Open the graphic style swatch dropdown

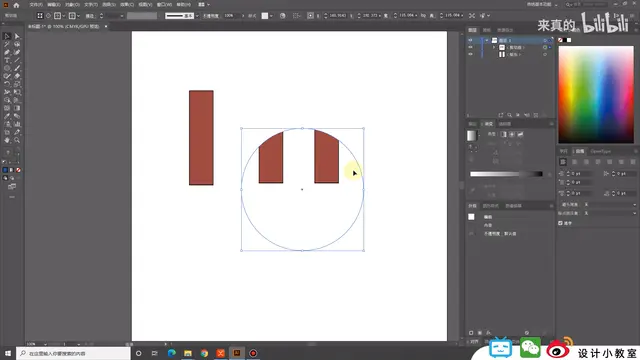coord(271,16)
